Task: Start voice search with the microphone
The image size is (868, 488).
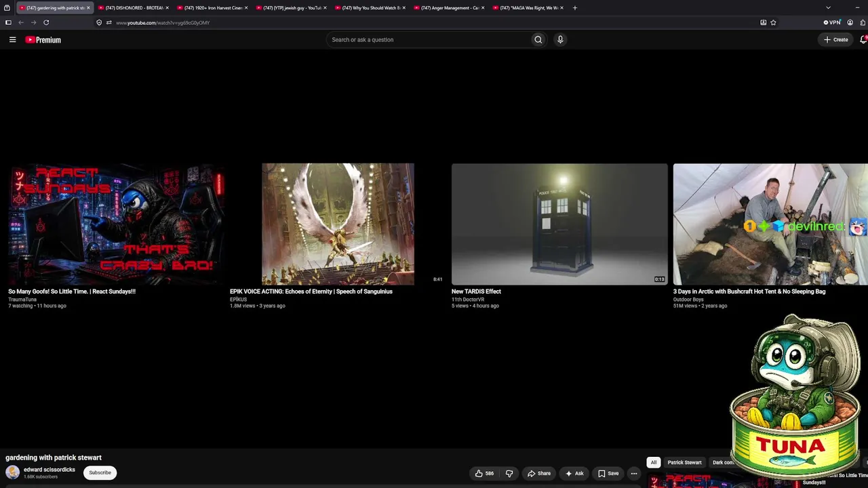Action: pyautogui.click(x=560, y=39)
